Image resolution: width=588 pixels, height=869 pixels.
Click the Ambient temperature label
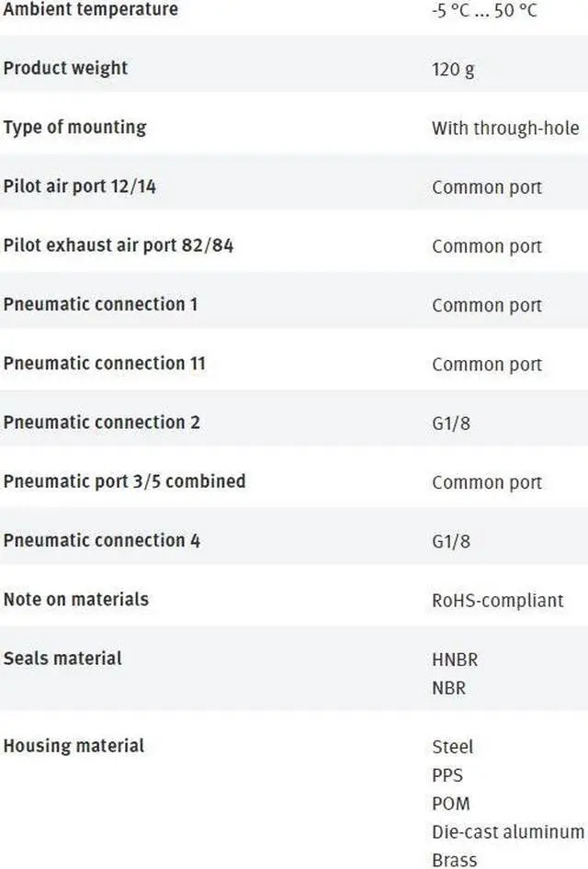tap(90, 10)
